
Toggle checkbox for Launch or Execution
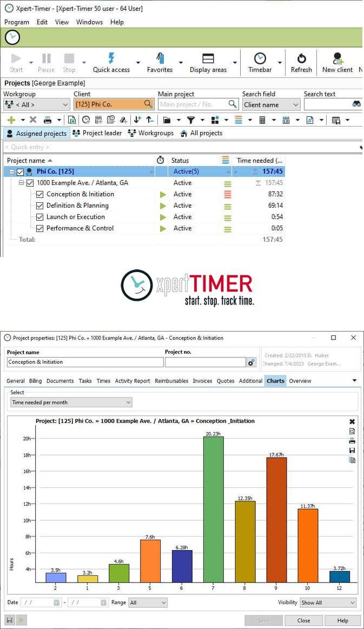[x=39, y=217]
